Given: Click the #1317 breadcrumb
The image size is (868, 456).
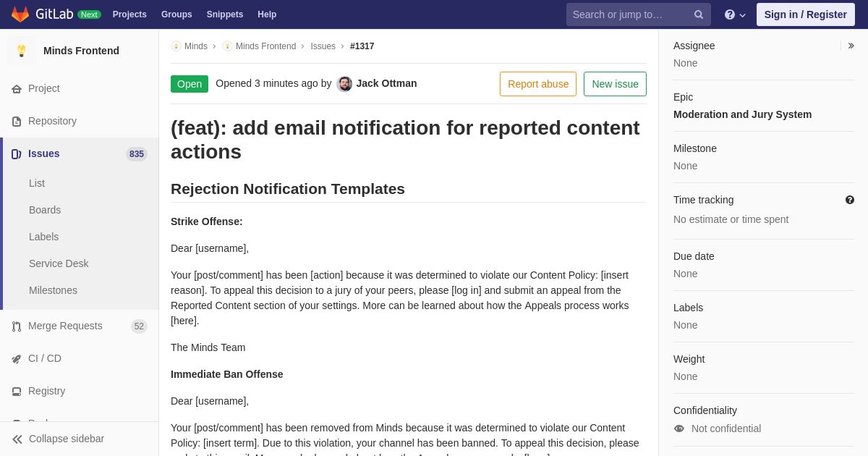Looking at the screenshot, I should pos(362,46).
